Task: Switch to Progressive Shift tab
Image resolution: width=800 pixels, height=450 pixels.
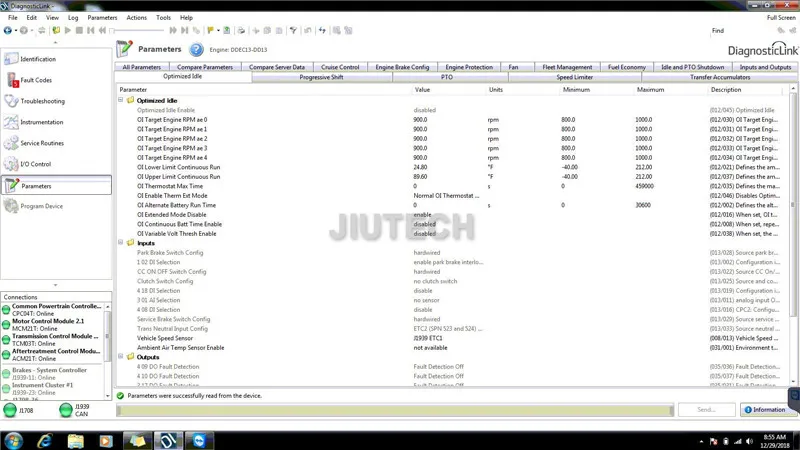Action: [x=321, y=77]
